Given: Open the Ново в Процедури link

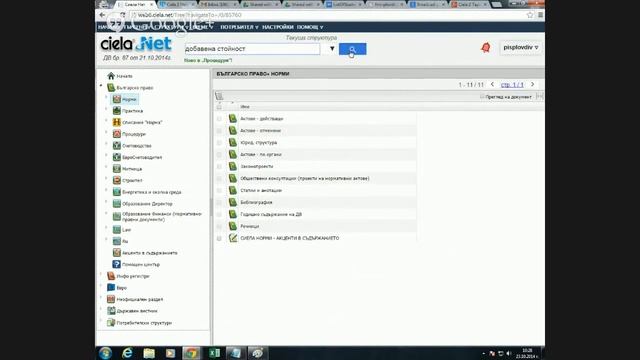Looking at the screenshot, I should click(208, 60).
